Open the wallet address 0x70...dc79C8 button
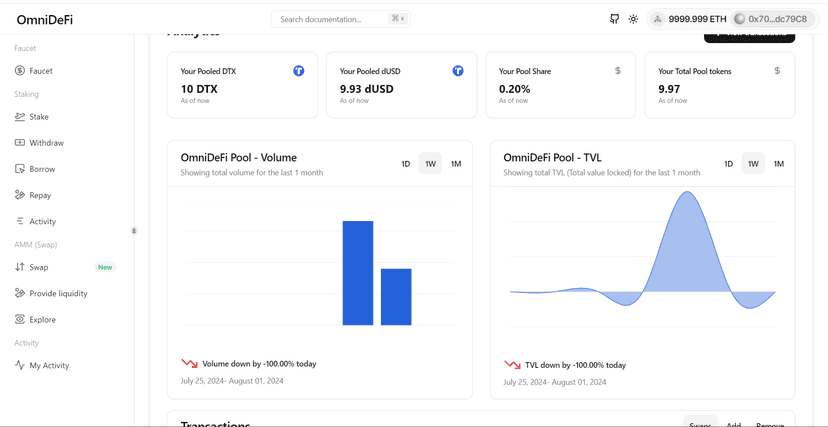This screenshot has width=828, height=427. click(772, 19)
